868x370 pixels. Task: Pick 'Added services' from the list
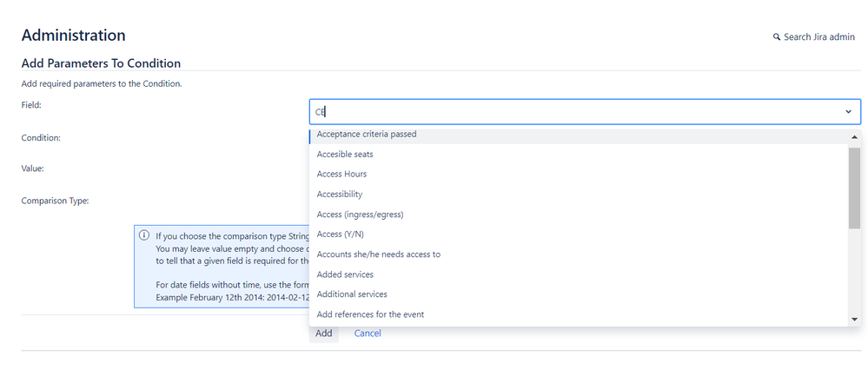click(x=578, y=274)
